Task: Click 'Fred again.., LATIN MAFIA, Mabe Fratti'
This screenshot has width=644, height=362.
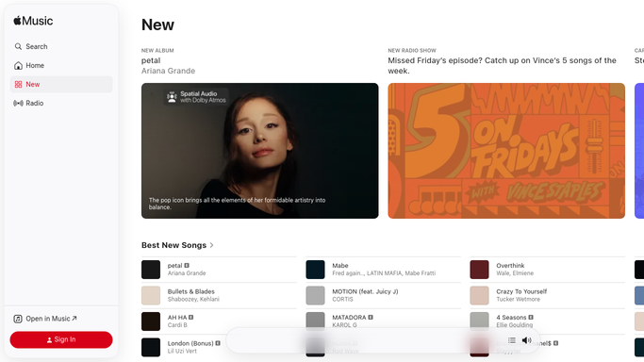Action: (384, 273)
